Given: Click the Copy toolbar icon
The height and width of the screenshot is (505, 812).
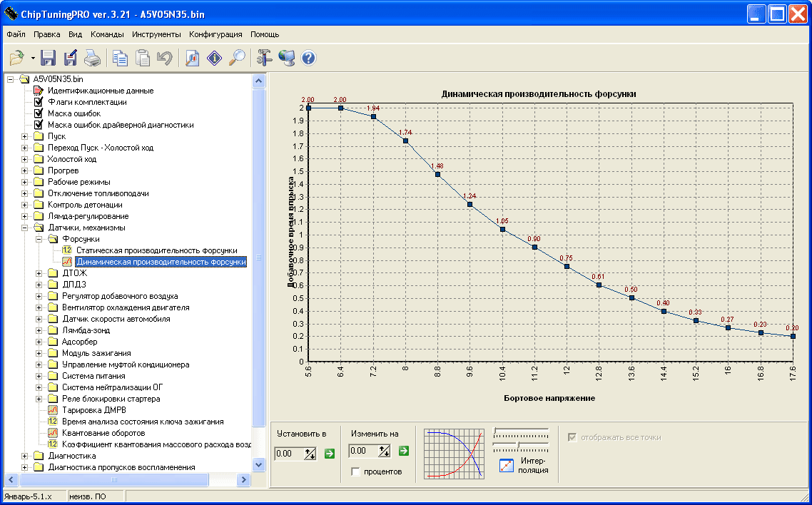Looking at the screenshot, I should [121, 58].
